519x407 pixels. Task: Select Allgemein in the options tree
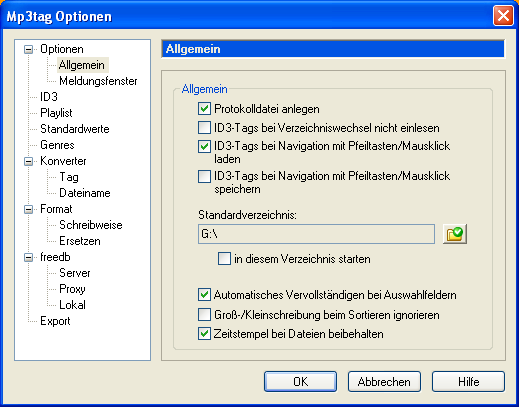[x=82, y=65]
